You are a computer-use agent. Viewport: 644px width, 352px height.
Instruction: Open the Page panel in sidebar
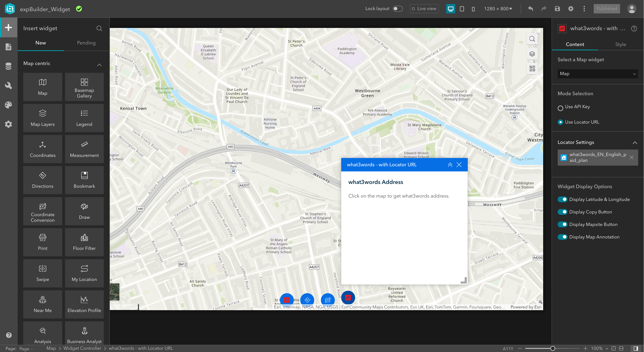click(8, 47)
